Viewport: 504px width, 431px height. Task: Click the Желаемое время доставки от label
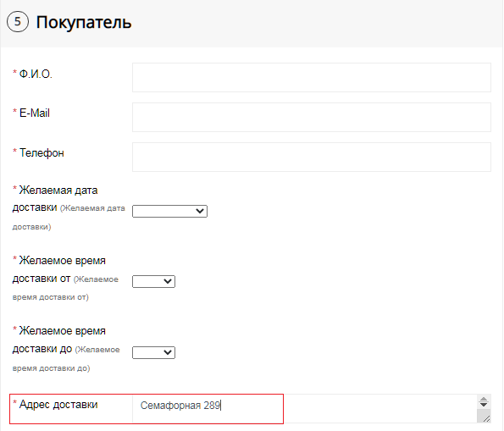click(x=58, y=269)
